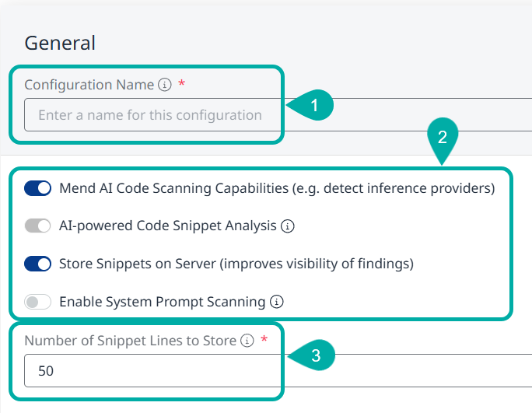Click the 'Enable System Prompt Scanning' label text
532x413 pixels.
click(163, 302)
